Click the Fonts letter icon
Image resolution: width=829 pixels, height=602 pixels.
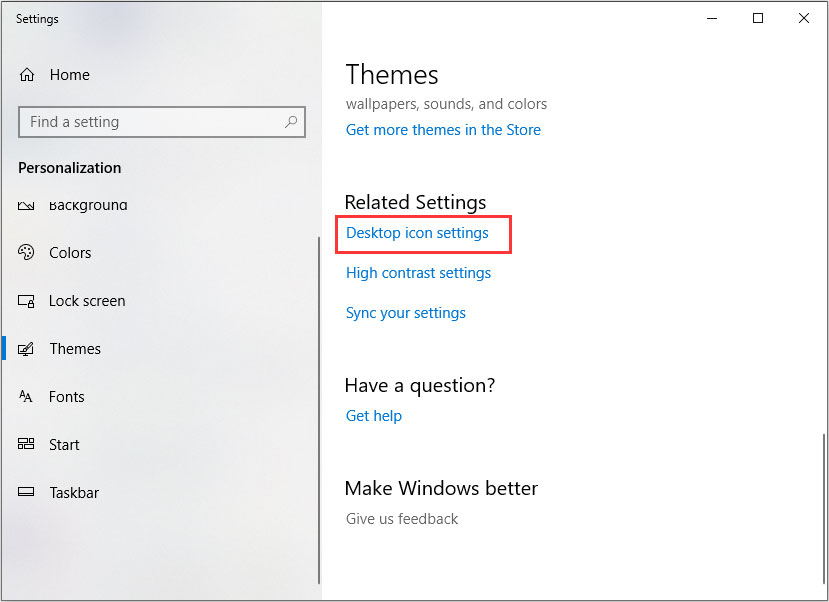click(x=25, y=396)
